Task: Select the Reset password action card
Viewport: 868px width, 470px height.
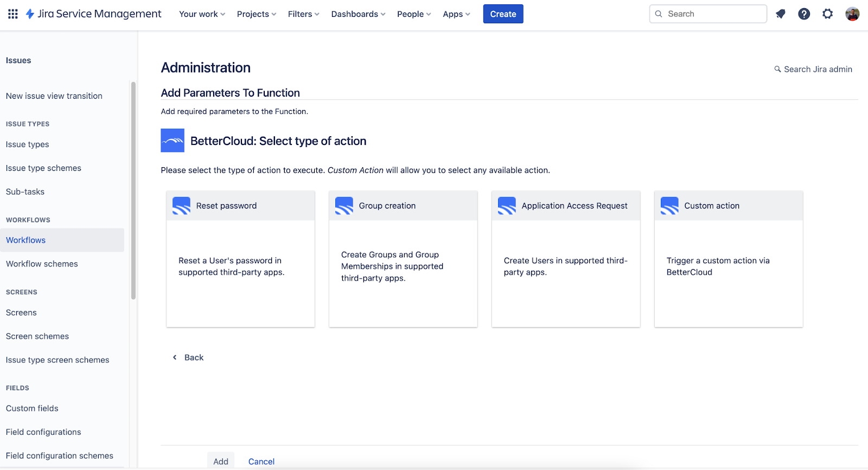Action: coord(240,259)
